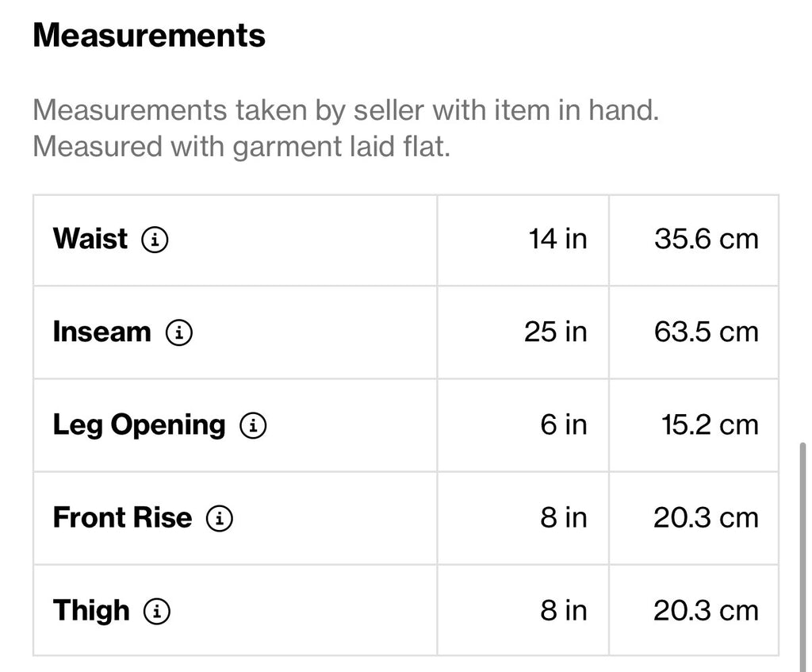Click the measured with garment laid flat text
Screen dimensions: 812x672
(x=241, y=147)
